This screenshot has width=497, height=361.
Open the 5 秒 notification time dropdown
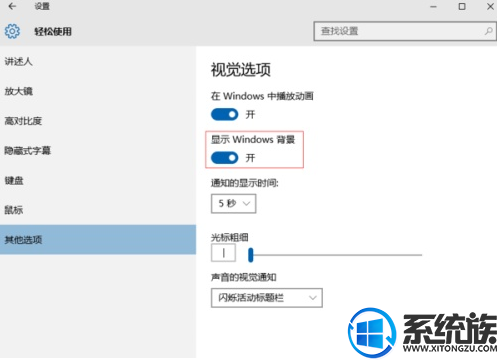[x=233, y=203]
